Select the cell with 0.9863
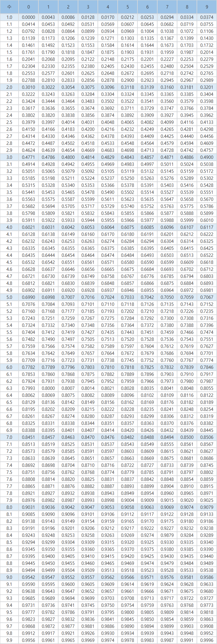The width and height of the screenshot is (217, 644). (207, 619)
